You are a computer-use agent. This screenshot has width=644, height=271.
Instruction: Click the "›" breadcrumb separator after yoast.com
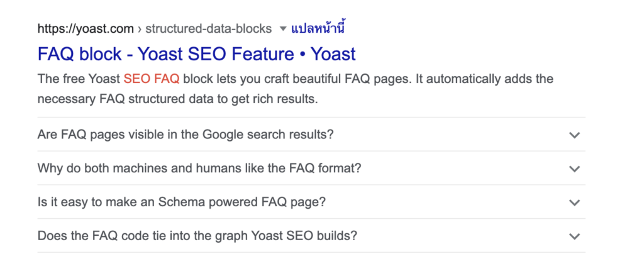[140, 28]
